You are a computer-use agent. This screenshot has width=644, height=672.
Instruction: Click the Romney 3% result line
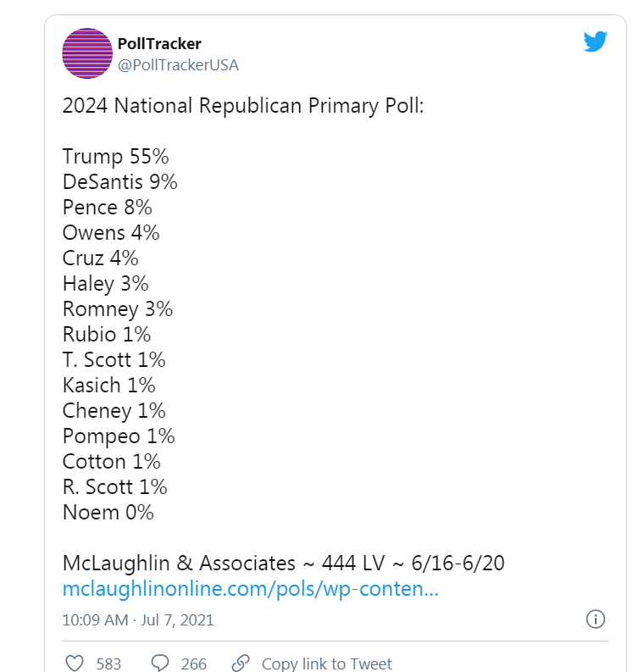point(118,309)
